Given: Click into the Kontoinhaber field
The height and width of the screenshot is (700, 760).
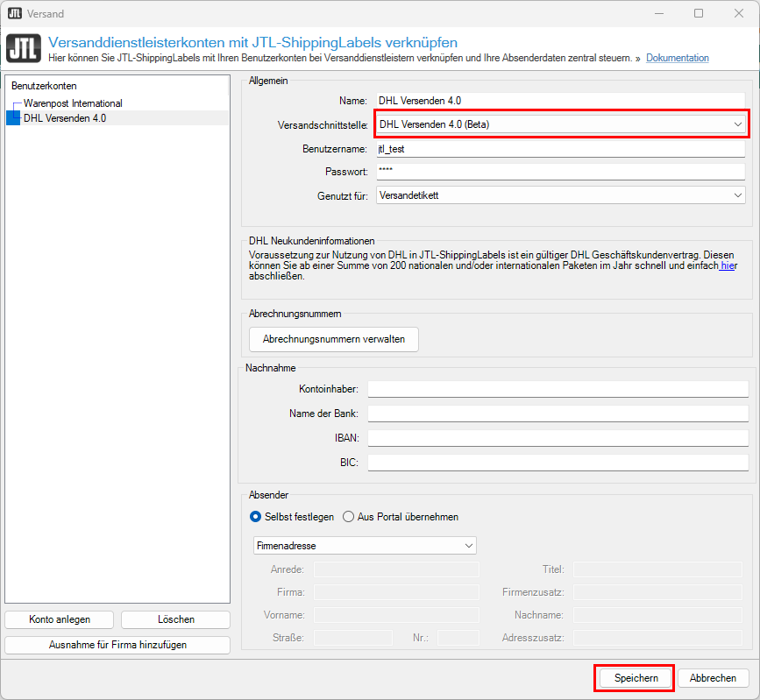Looking at the screenshot, I should 558,388.
